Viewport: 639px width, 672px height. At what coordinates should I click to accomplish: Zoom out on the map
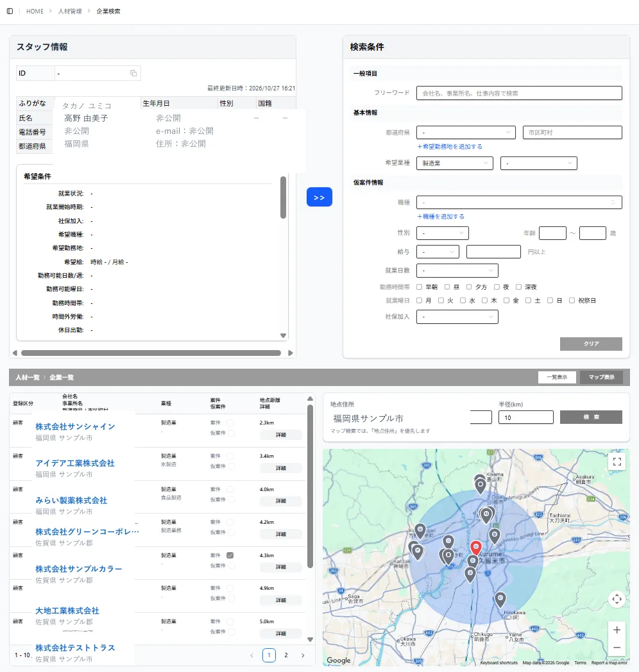coord(617,648)
